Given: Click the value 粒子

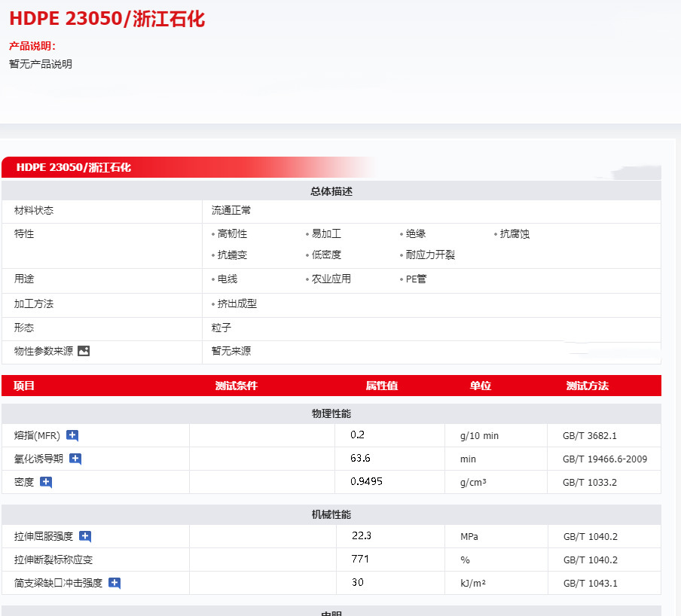Looking at the screenshot, I should tap(221, 328).
